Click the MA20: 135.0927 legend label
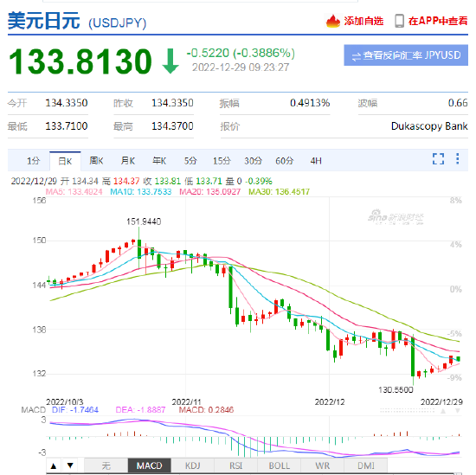Viewport: 476px width, 475px height. coord(209,192)
